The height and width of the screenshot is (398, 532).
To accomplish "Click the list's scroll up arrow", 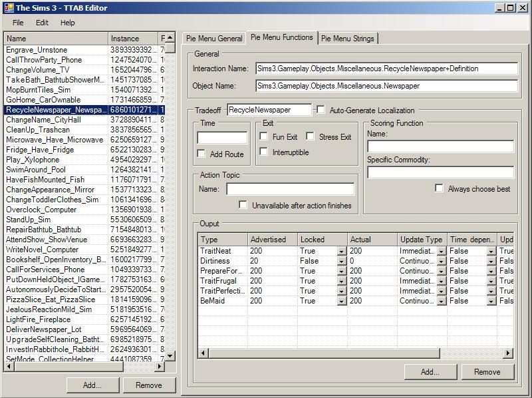I will click(x=170, y=37).
